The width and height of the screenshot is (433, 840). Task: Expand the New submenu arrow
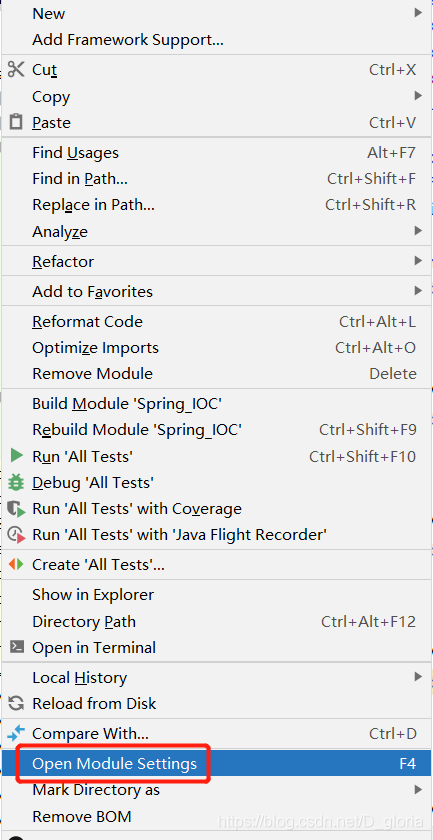point(418,12)
